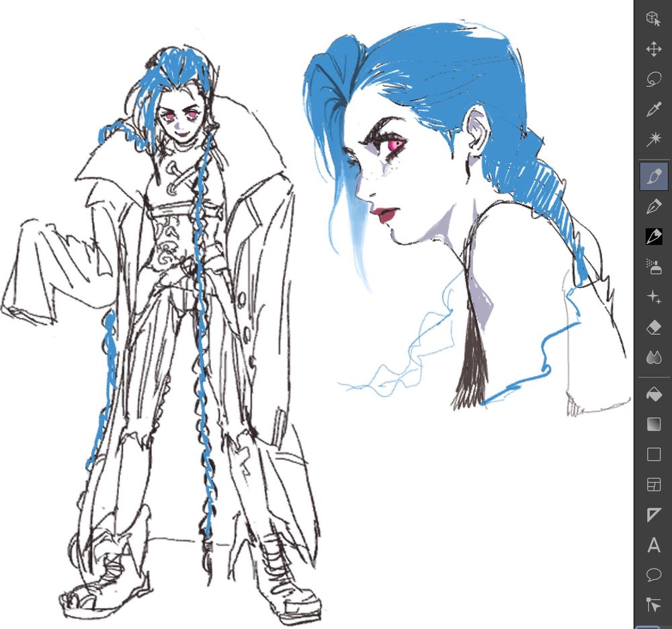Select the Operation object tool
The width and height of the screenshot is (672, 629).
point(653,19)
